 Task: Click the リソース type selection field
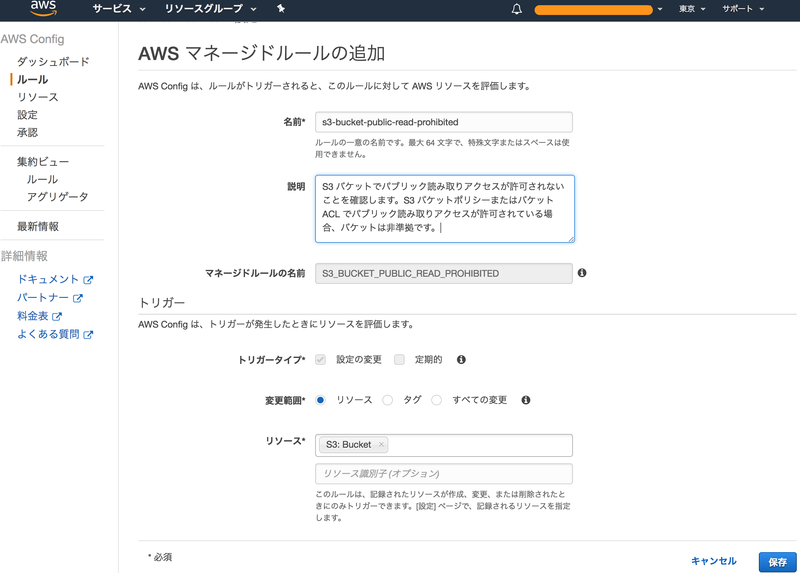[x=444, y=445]
